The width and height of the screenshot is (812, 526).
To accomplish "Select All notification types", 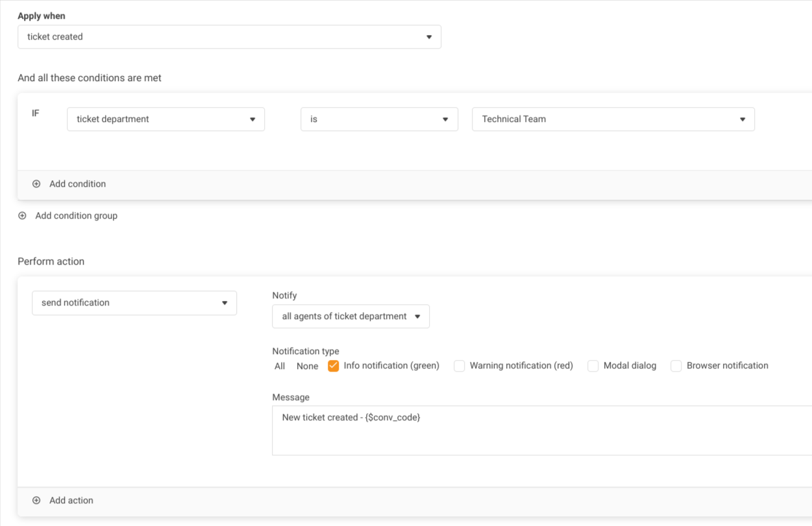I will [280, 366].
